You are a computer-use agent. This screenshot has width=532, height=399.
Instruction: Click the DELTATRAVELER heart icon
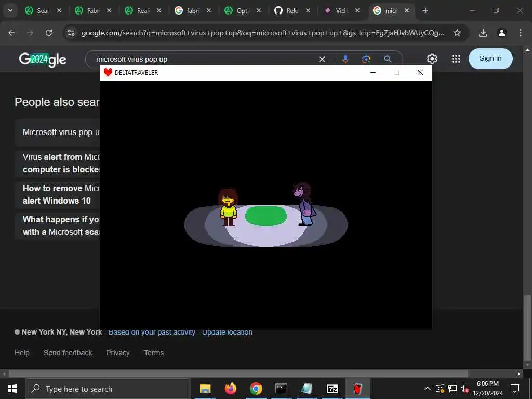[108, 72]
